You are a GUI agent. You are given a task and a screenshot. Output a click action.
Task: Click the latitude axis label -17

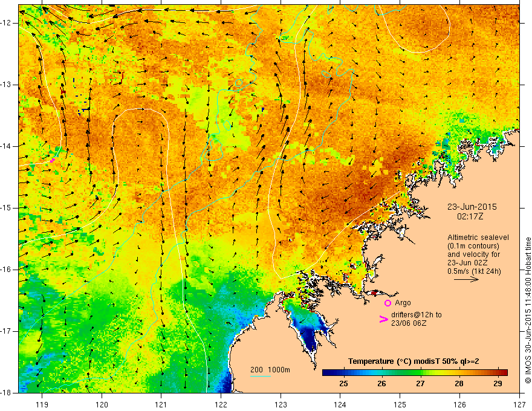tap(7, 331)
